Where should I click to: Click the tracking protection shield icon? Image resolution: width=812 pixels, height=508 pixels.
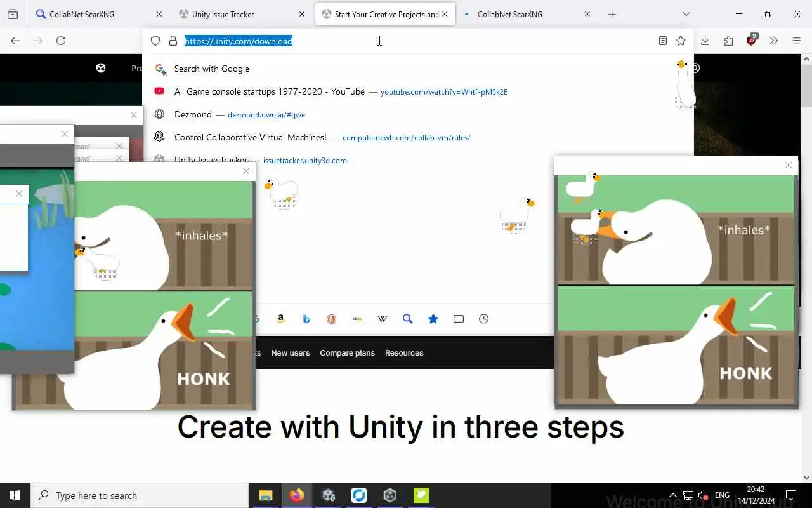point(155,41)
